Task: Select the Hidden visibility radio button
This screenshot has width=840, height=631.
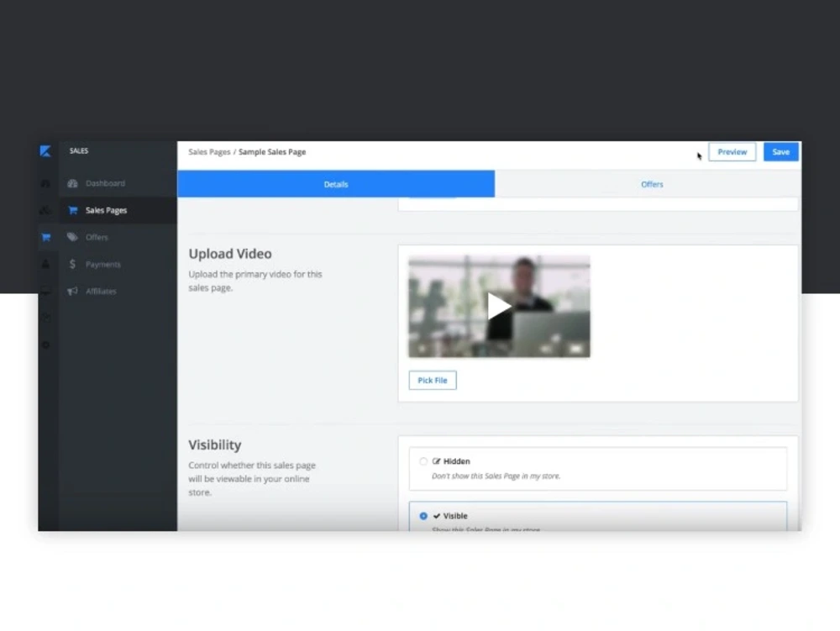Action: (423, 461)
